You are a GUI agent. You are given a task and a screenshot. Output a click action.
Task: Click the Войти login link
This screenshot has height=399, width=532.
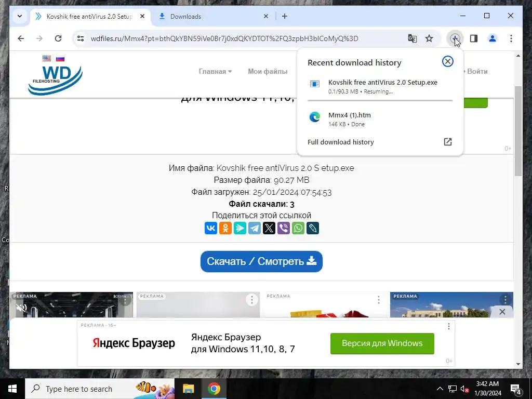(477, 71)
